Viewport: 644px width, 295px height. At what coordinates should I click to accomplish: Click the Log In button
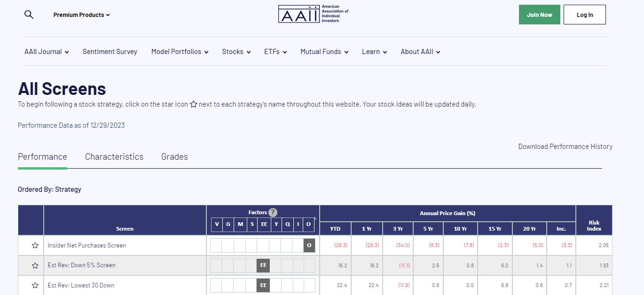(x=585, y=15)
